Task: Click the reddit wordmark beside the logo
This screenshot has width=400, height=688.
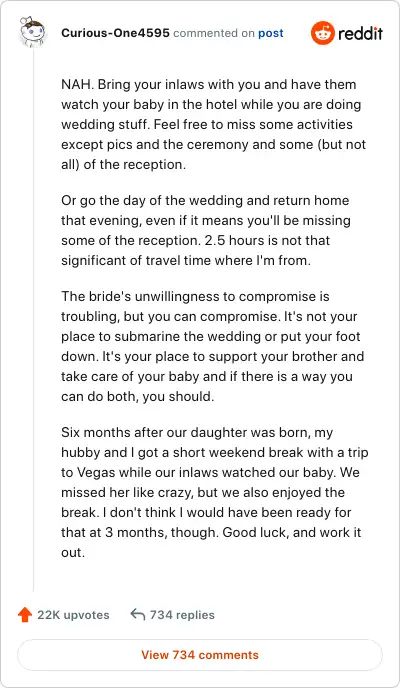Action: 360,33
